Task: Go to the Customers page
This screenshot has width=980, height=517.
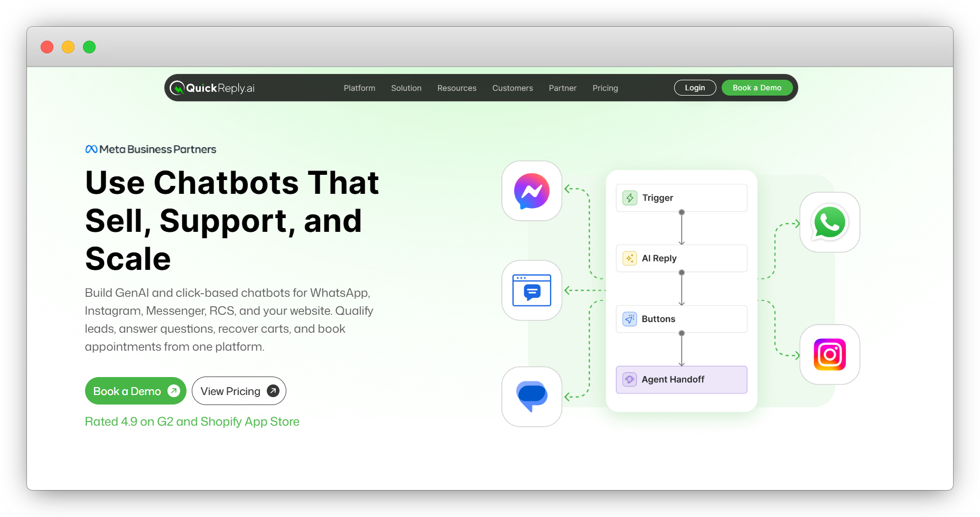Action: coord(512,88)
